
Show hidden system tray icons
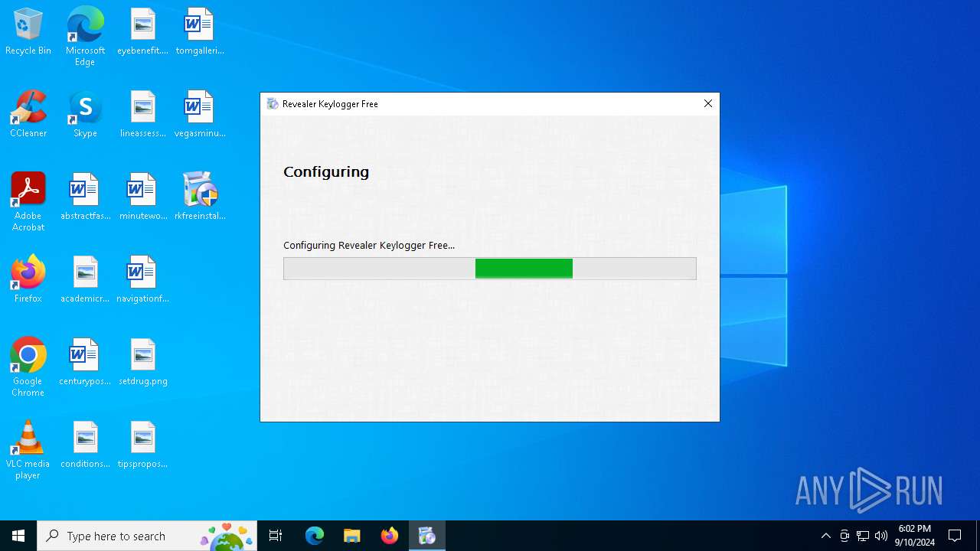[x=826, y=536]
